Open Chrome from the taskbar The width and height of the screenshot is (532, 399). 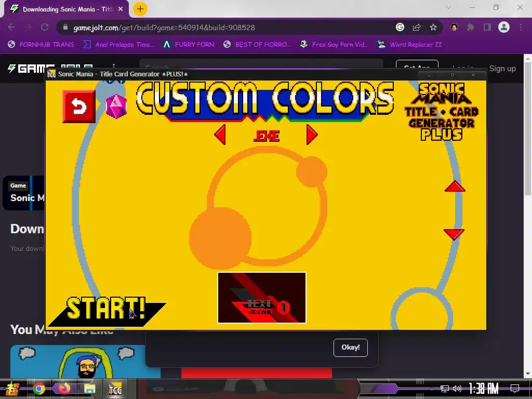tap(39, 389)
